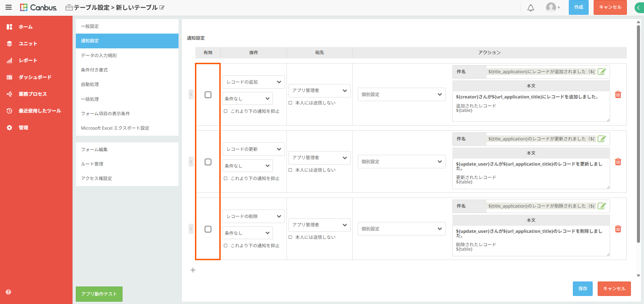Open the hamburger menu
The height and width of the screenshot is (304, 644).
point(8,7)
